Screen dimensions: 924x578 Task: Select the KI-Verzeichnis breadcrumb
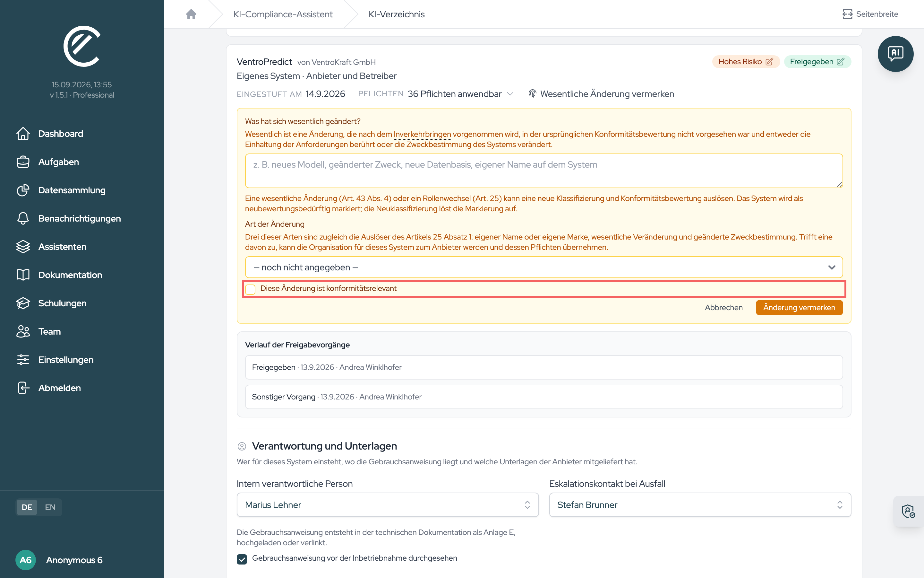tap(396, 14)
